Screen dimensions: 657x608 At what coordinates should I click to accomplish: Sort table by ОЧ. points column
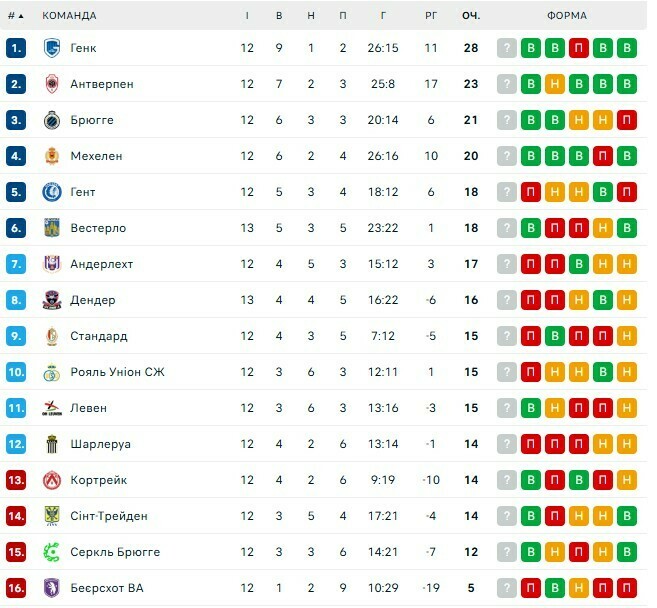point(471,16)
